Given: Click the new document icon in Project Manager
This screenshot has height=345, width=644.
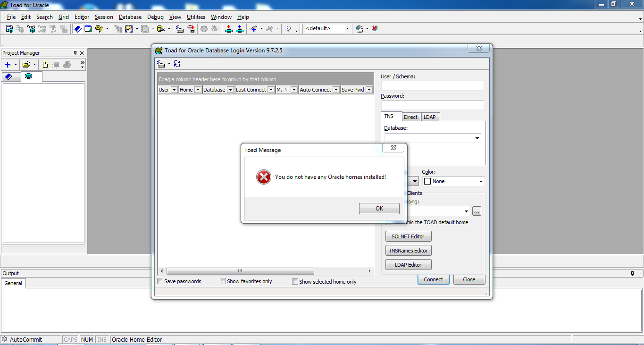Looking at the screenshot, I should point(45,65).
